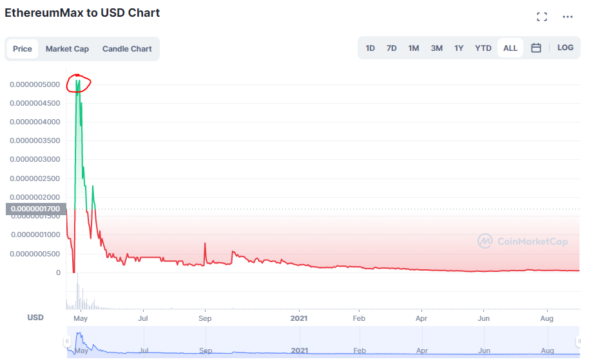
Task: Switch to the Market Cap tab
Action: 67,49
